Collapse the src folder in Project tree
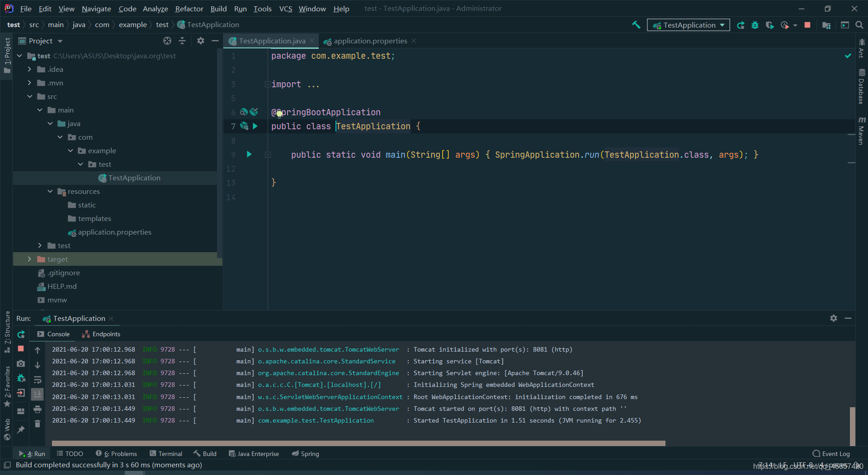This screenshot has height=475, width=868. [30, 96]
